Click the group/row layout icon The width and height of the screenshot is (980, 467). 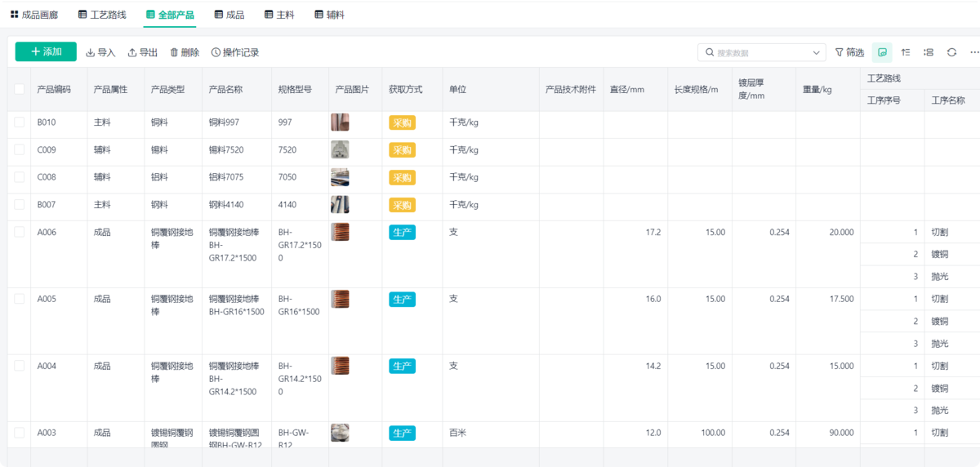(x=929, y=52)
